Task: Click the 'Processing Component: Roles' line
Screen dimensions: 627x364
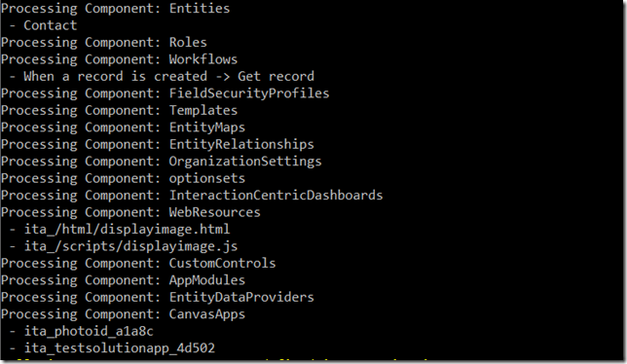Action: 104,43
